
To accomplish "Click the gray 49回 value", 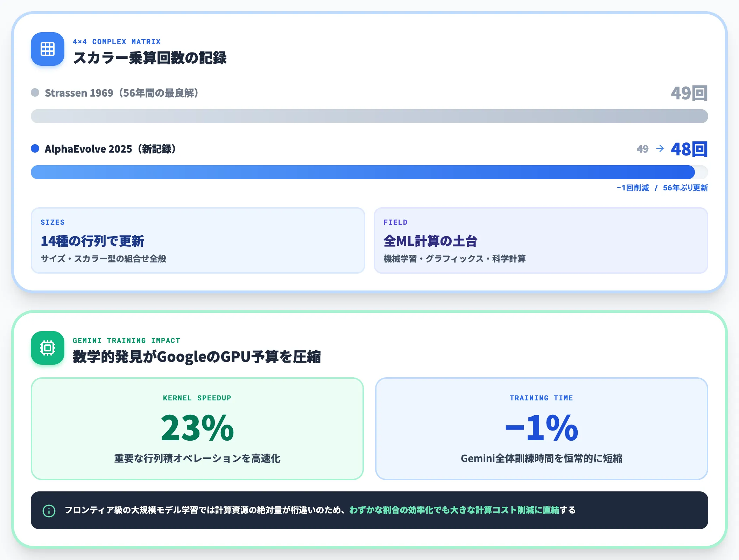I will click(689, 93).
